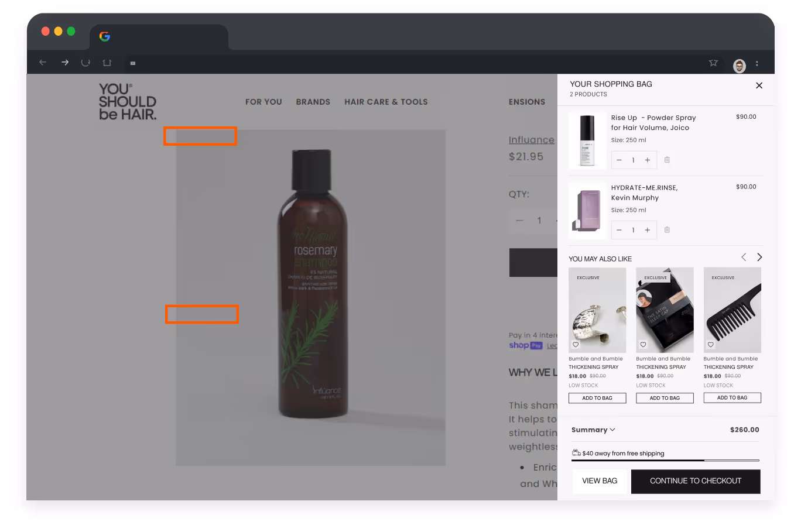Screen dimensions: 801x532
Task: Add black comb product to bag
Action: point(732,397)
